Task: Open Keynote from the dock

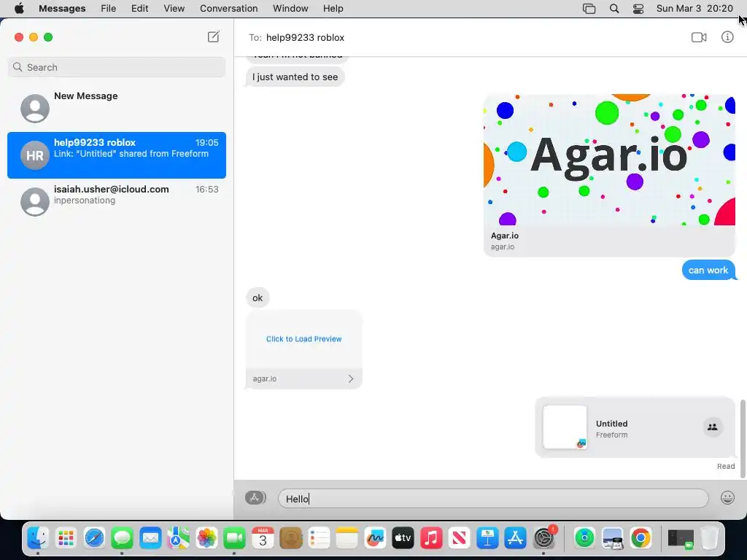Action: coord(487,538)
